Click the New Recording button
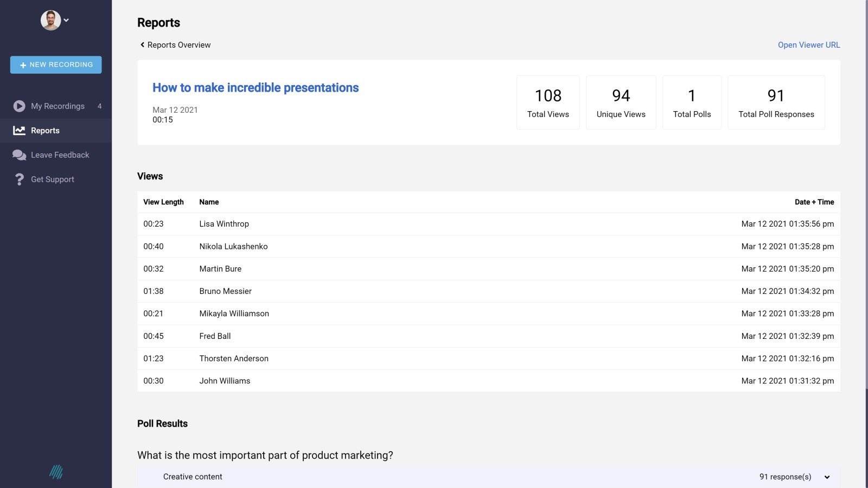This screenshot has width=868, height=488. 55,65
